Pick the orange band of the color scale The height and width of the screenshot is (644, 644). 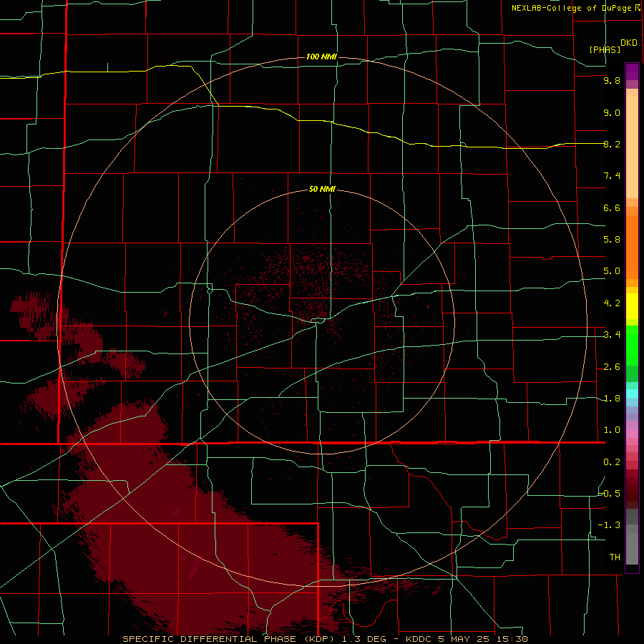pyautogui.click(x=632, y=248)
